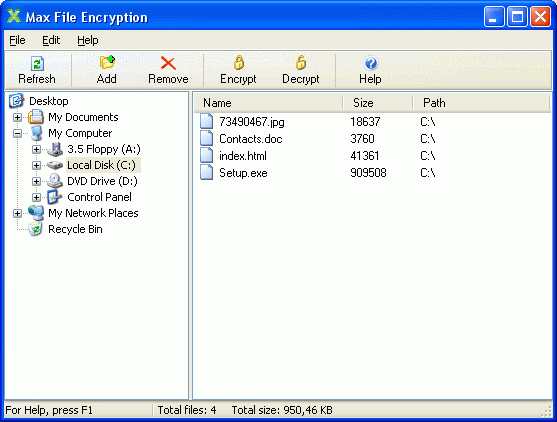
Task: Click the Refresh toolbar icon
Action: pyautogui.click(x=37, y=64)
